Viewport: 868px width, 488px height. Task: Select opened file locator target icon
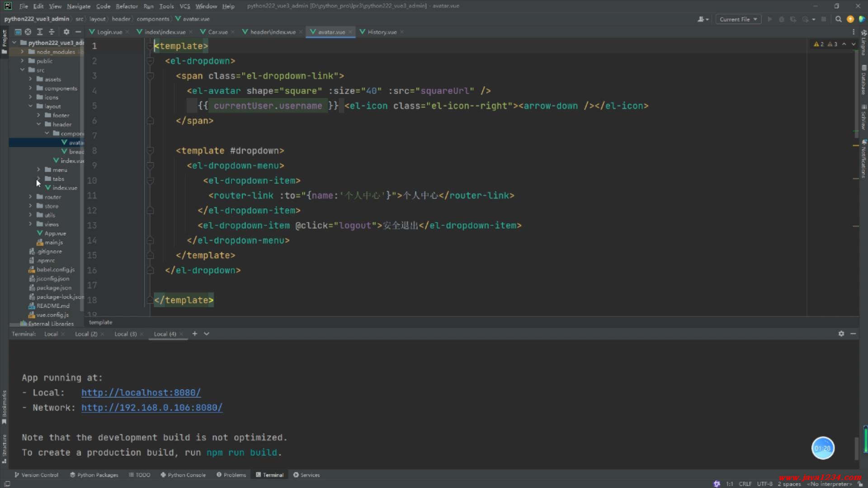point(28,32)
